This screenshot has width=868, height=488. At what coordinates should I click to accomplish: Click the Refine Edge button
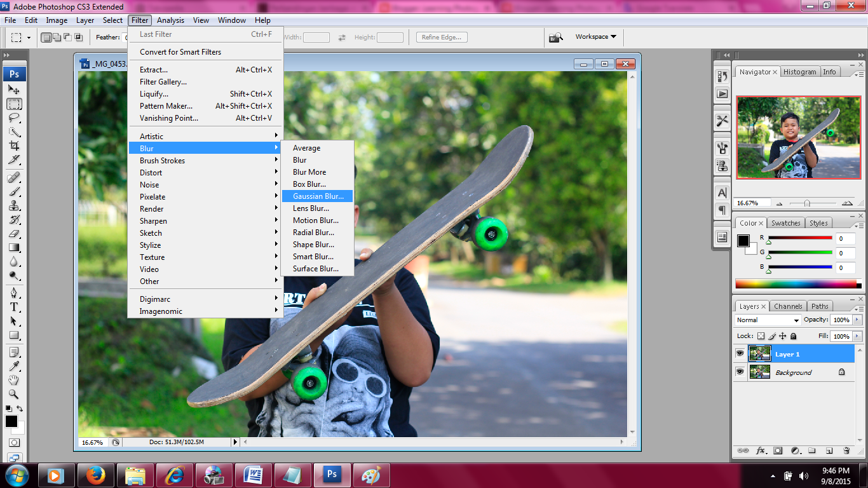442,37
